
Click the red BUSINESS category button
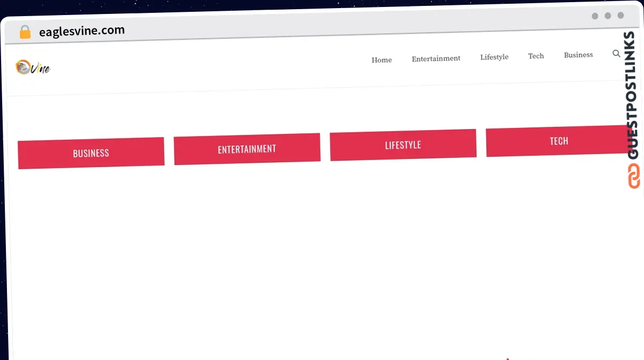click(91, 153)
